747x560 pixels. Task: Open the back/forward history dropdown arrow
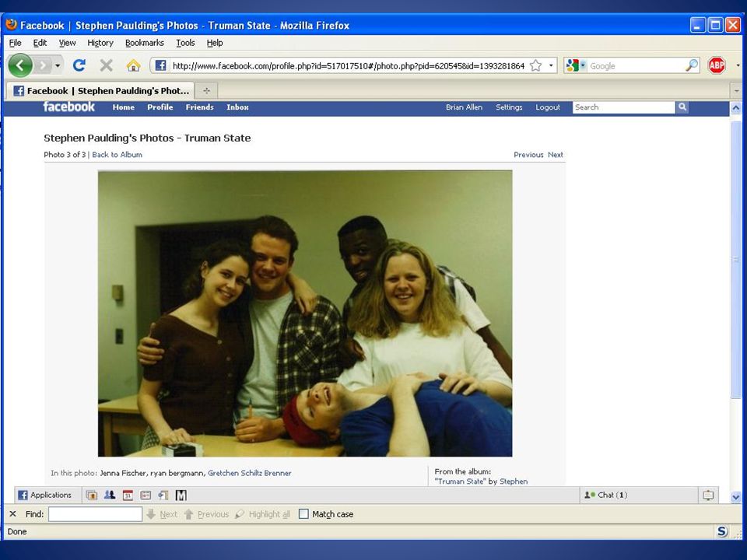tap(58, 65)
